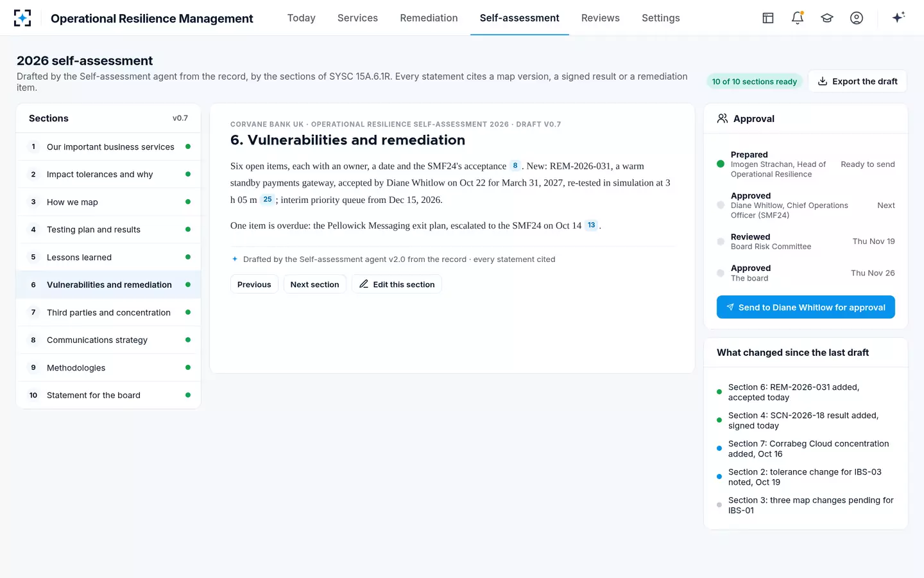Click change 'Section 4: SCN-2026-18 result added'
Image resolution: width=924 pixels, height=578 pixels.
pos(806,421)
